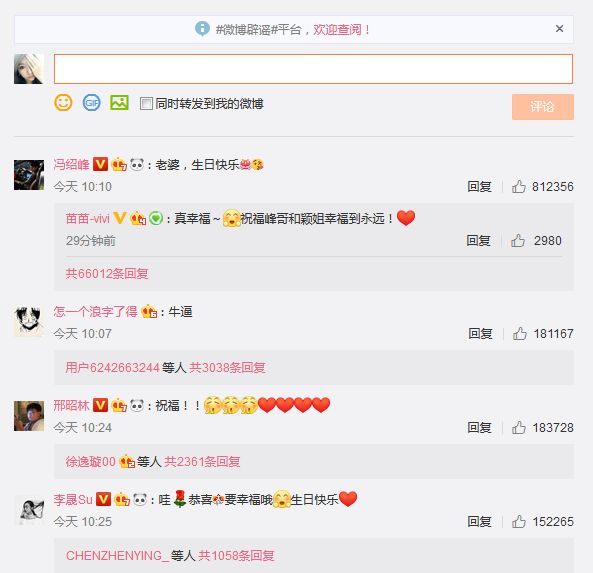
Task: Like the 牛逼 comment thumbs-up icon
Action: click(520, 334)
